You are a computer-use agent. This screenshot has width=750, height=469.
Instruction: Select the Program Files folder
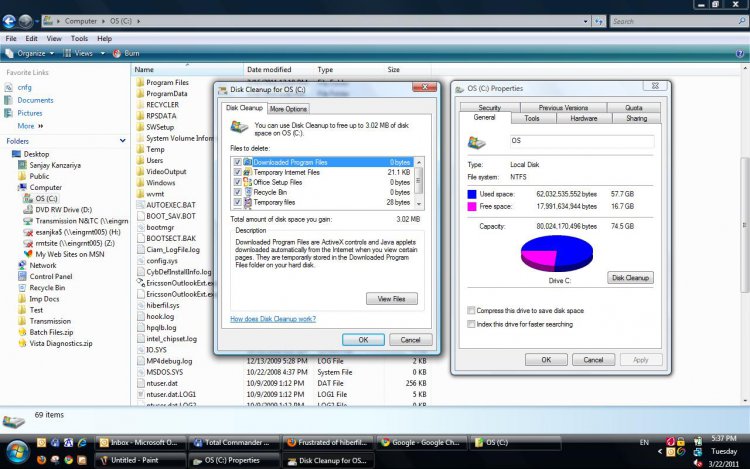coord(167,82)
